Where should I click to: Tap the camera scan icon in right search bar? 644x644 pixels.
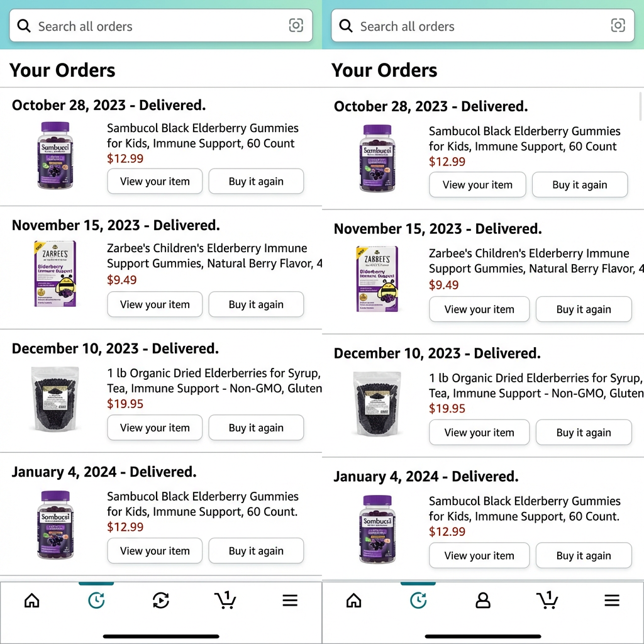point(618,25)
